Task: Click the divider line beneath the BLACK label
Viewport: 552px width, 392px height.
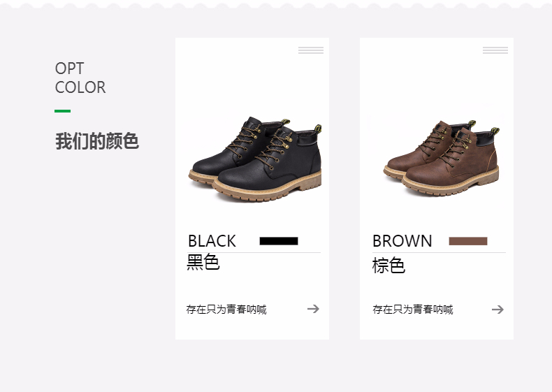Action: pyautogui.click(x=254, y=252)
